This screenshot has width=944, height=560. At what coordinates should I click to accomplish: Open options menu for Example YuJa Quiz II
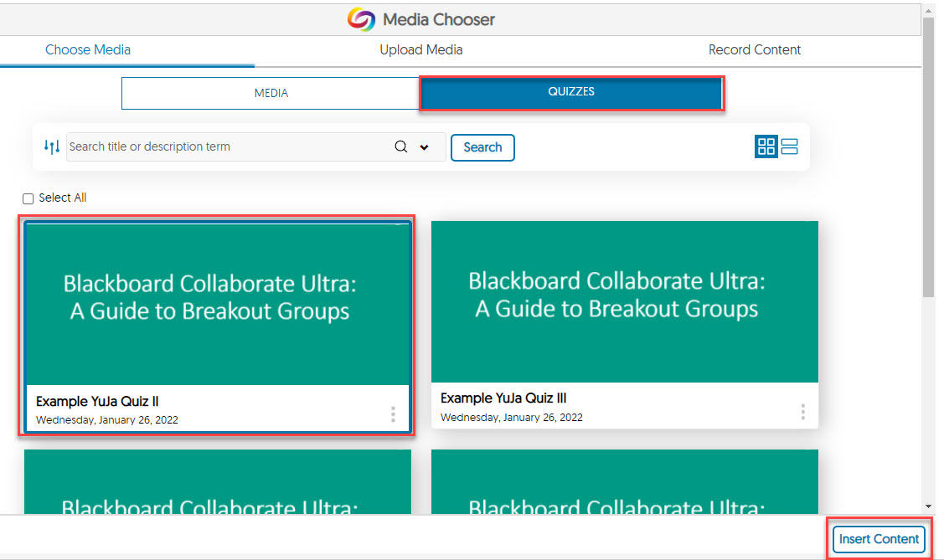[393, 414]
